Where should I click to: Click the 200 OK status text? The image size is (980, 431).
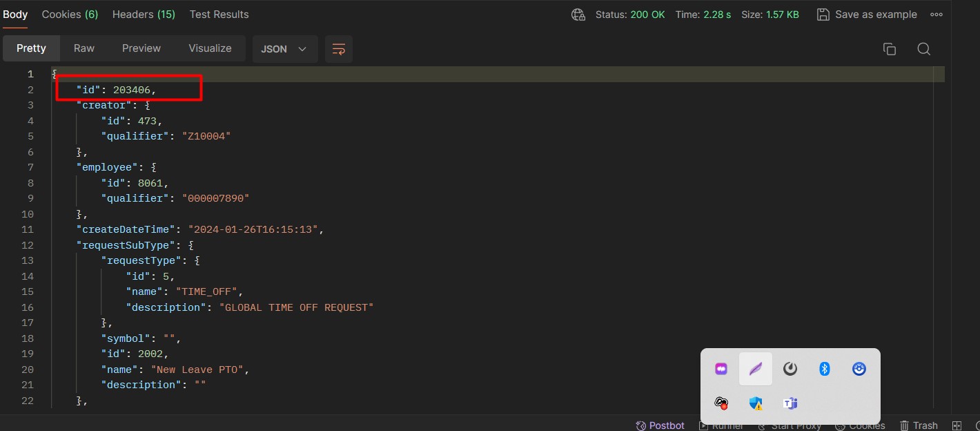(647, 15)
